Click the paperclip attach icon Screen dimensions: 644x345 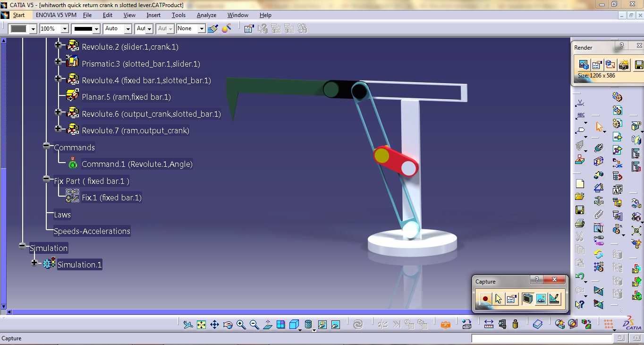pos(599,214)
